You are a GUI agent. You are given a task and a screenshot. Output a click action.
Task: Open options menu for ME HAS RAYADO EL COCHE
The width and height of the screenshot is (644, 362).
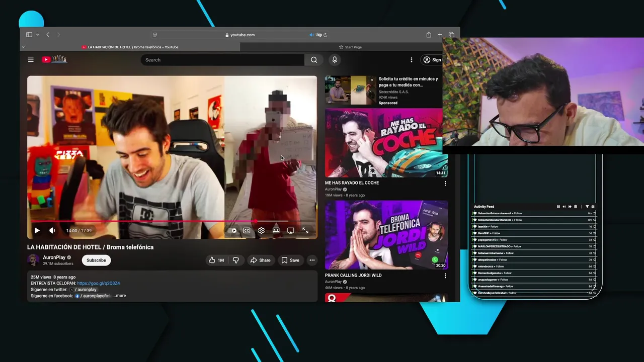tap(445, 184)
